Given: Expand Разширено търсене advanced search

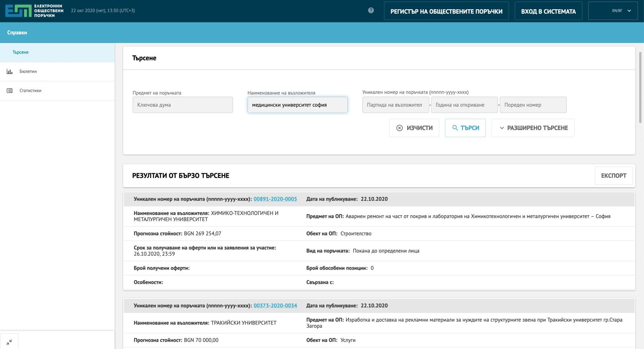Looking at the screenshot, I should (533, 128).
